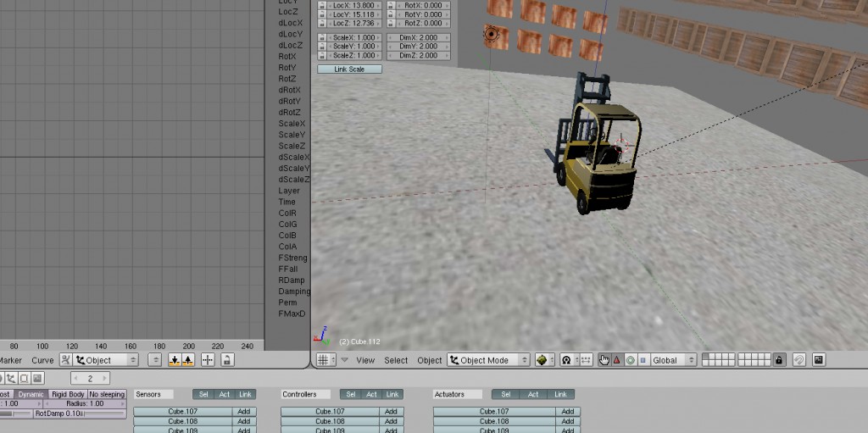
Task: Open the Global orientation dropdown
Action: (672, 360)
